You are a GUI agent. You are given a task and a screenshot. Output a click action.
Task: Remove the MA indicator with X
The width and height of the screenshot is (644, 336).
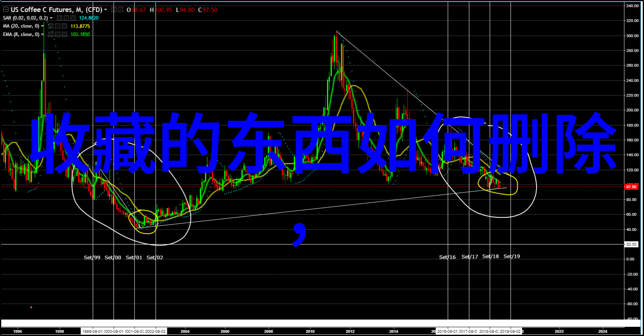pos(64,26)
